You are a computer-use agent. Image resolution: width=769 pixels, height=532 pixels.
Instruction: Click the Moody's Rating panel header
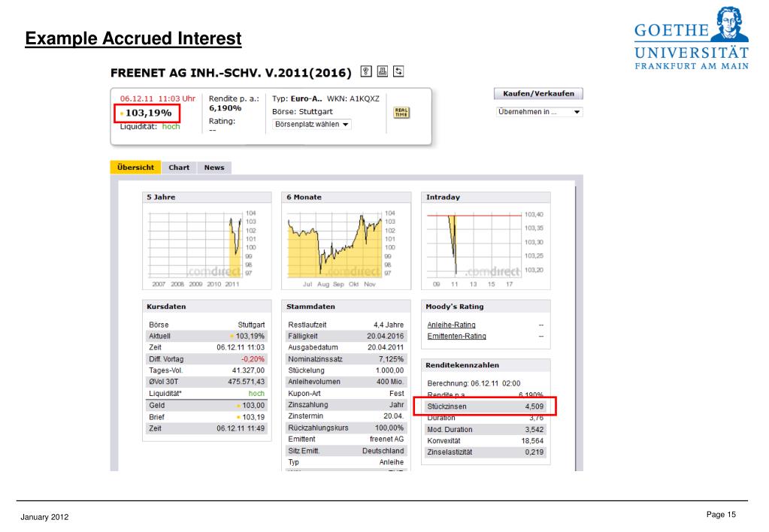pos(486,307)
